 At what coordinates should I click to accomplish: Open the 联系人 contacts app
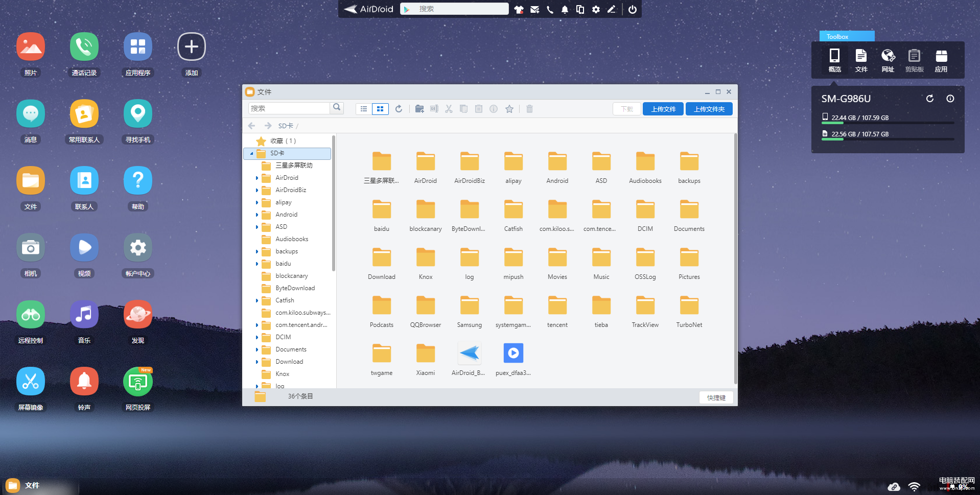tap(84, 180)
